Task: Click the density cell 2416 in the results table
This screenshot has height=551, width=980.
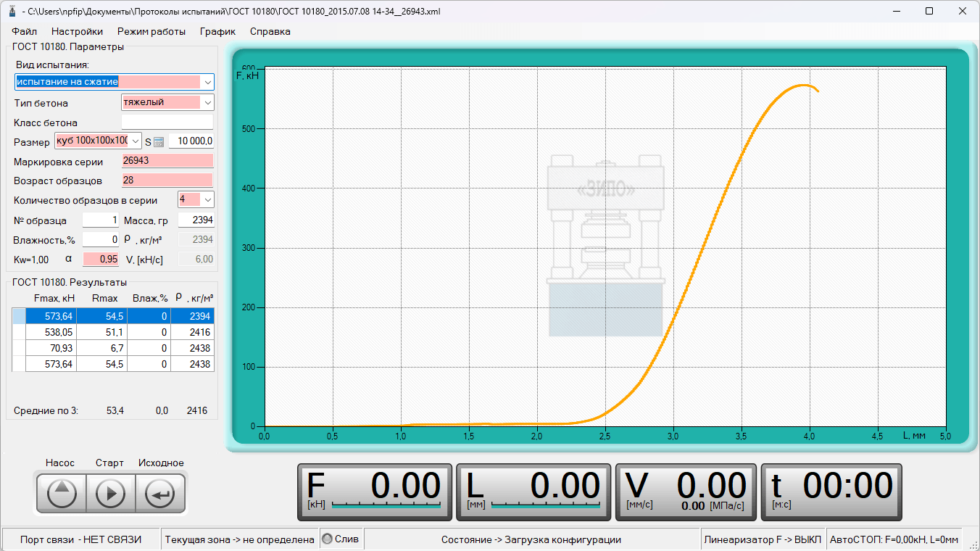Action: 193,332
